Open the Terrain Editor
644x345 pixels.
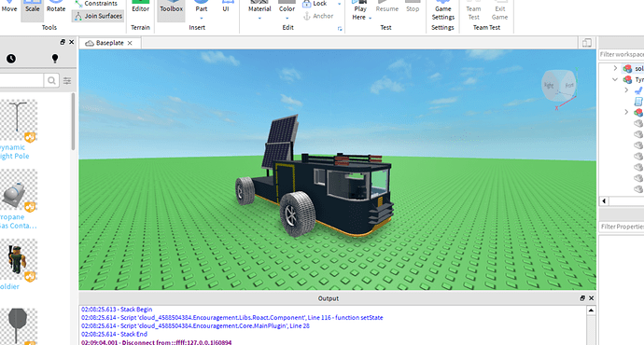point(140,8)
